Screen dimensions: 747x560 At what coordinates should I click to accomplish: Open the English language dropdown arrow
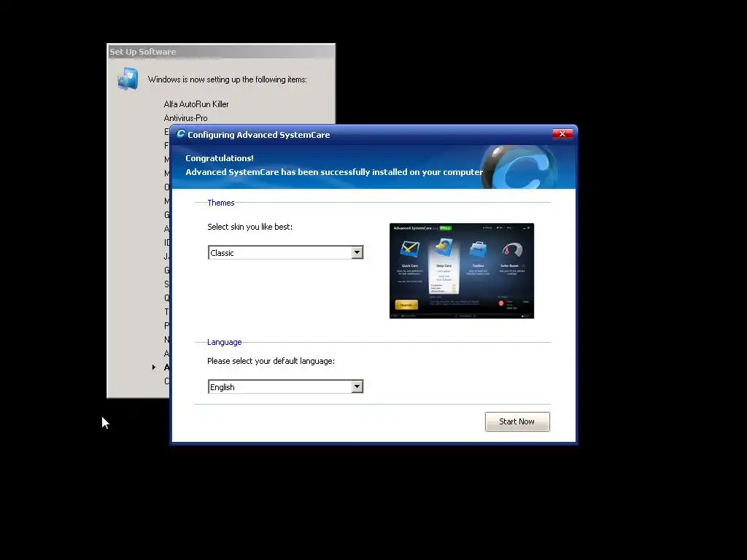(357, 386)
